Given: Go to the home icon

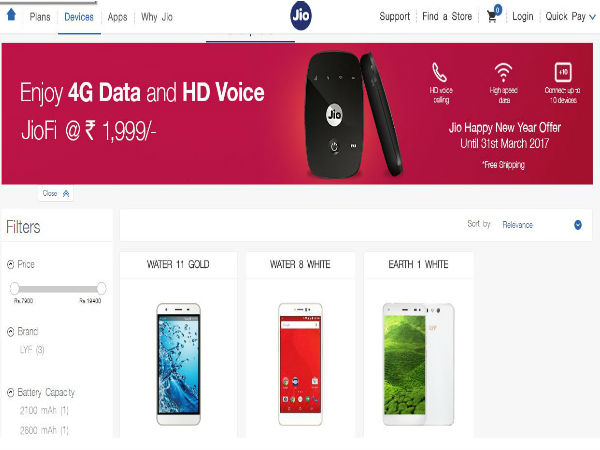Looking at the screenshot, I should coord(11,15).
